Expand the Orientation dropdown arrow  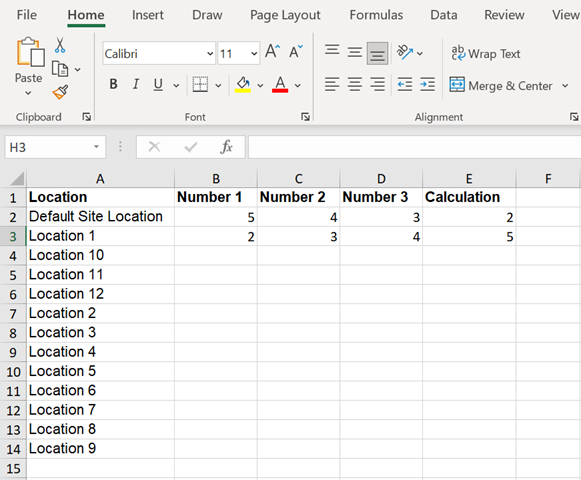[x=420, y=54]
